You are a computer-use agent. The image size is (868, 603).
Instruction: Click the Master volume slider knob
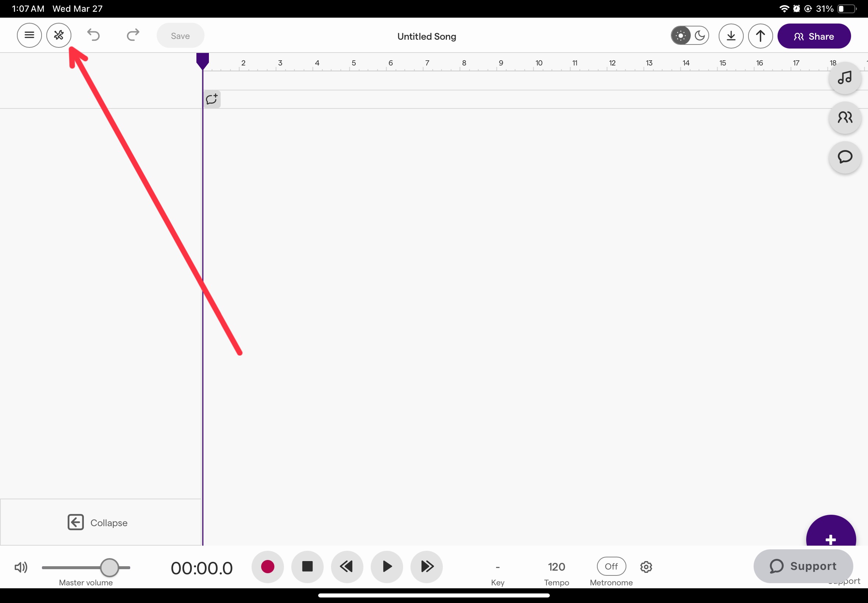coord(110,567)
